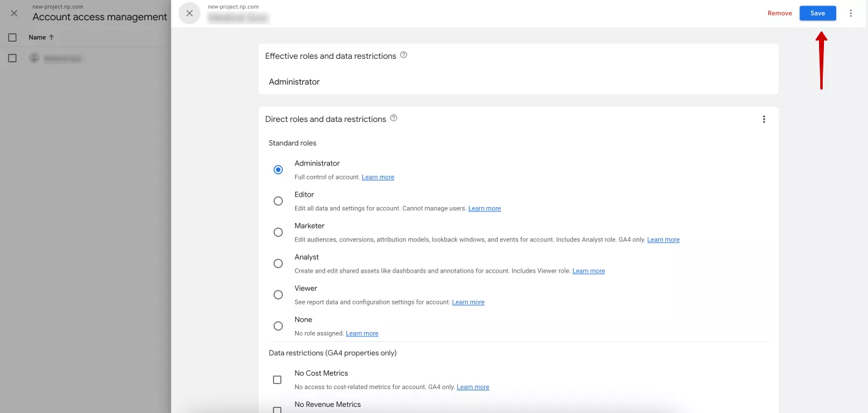Open the top-right three-dot more options menu

tap(851, 13)
